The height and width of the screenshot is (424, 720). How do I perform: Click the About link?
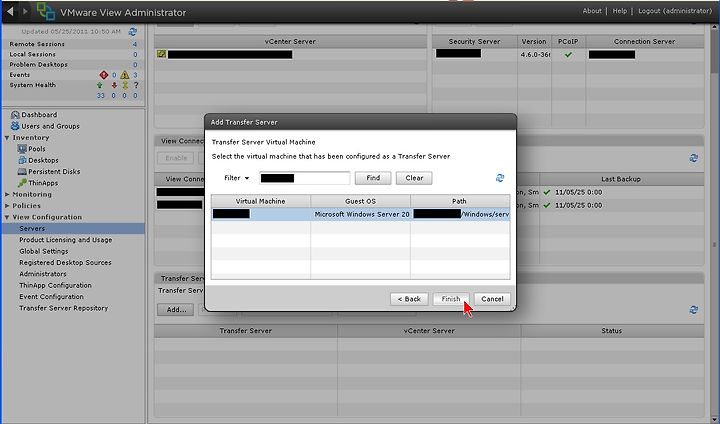click(592, 11)
